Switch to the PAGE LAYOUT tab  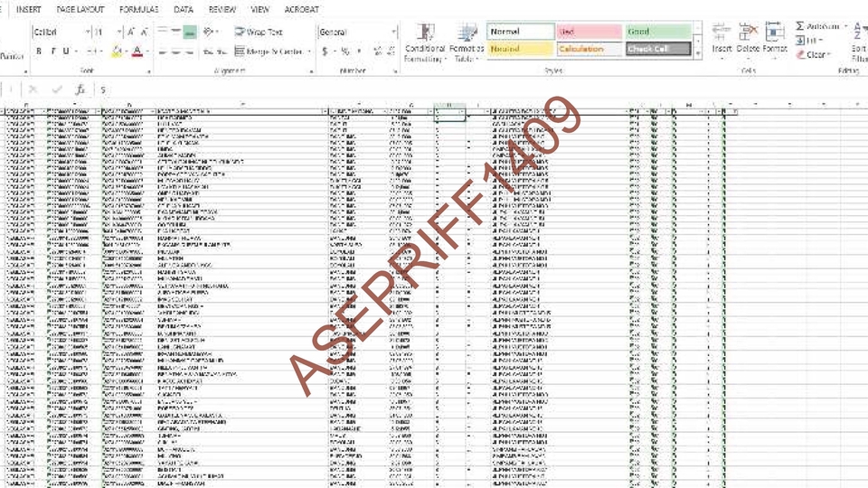coord(80,9)
